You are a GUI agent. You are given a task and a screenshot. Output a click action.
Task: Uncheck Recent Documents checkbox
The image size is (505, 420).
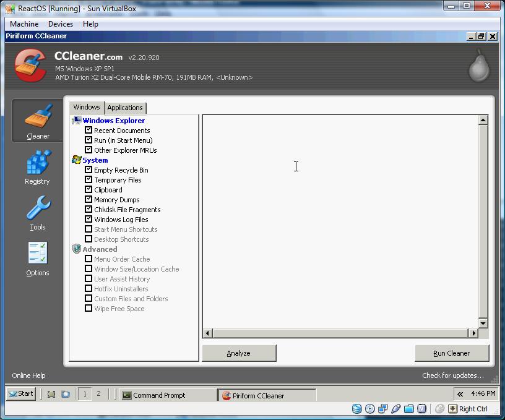tap(88, 131)
